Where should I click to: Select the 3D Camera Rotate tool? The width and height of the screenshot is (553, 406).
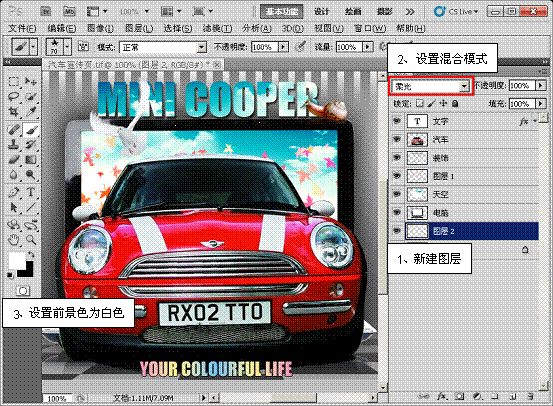tap(31, 225)
